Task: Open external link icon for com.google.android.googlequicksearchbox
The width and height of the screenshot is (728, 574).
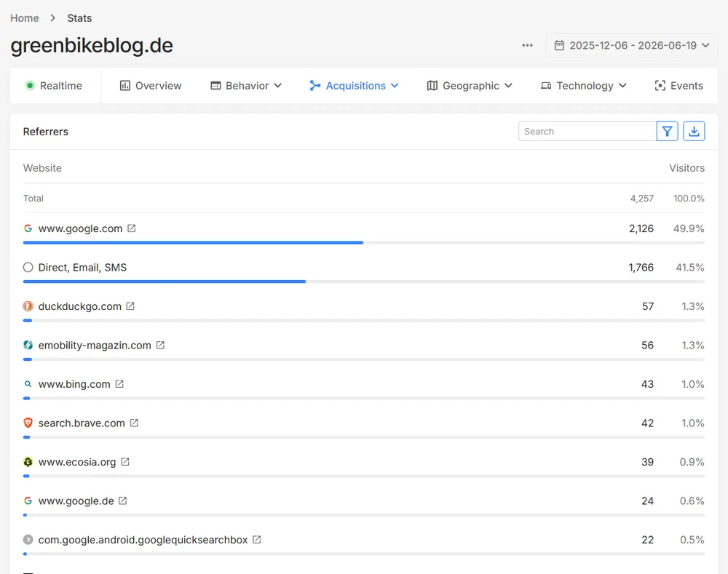Action: (x=257, y=540)
